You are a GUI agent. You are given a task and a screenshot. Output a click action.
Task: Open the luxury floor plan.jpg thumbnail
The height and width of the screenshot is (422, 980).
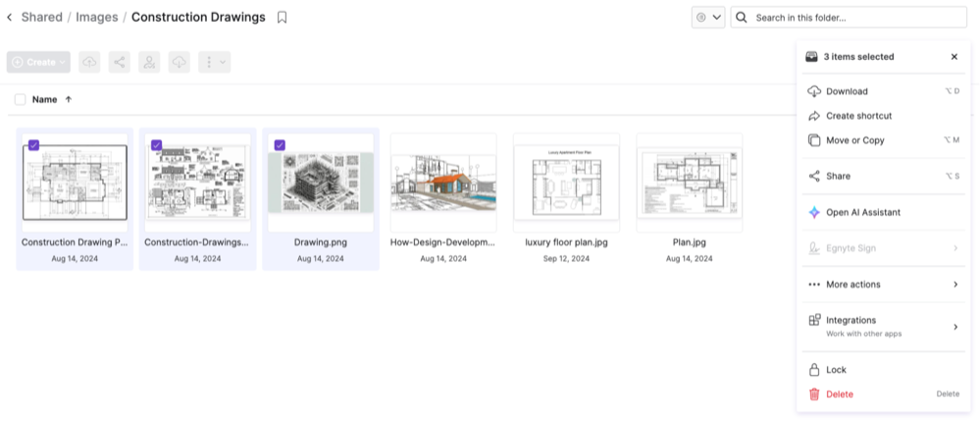pyautogui.click(x=566, y=183)
